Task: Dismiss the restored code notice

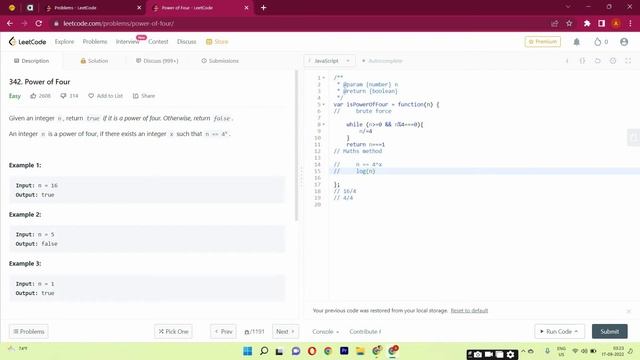Action: click(x=629, y=311)
